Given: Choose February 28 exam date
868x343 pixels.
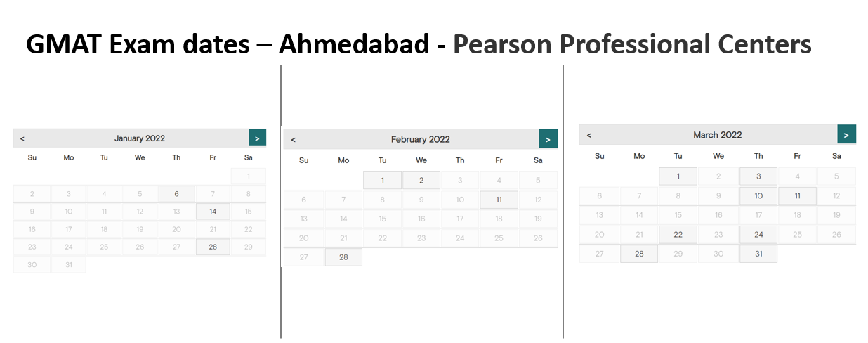Looking at the screenshot, I should (343, 257).
